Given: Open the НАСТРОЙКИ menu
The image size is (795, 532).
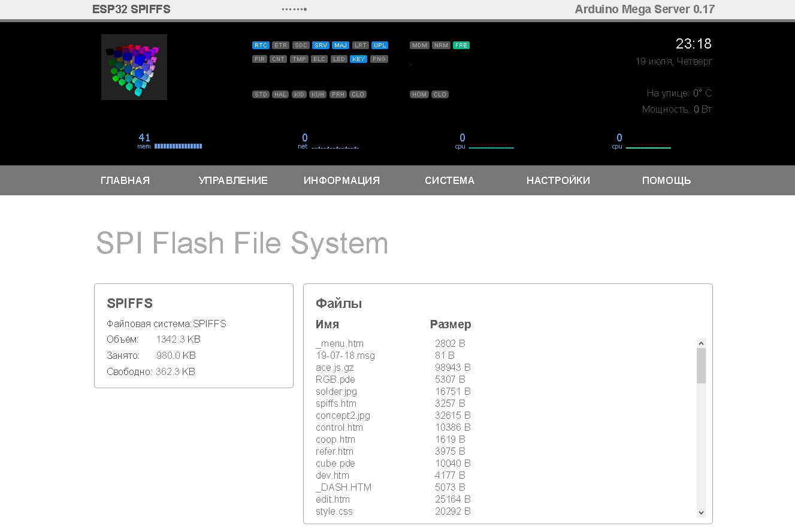Looking at the screenshot, I should (558, 180).
